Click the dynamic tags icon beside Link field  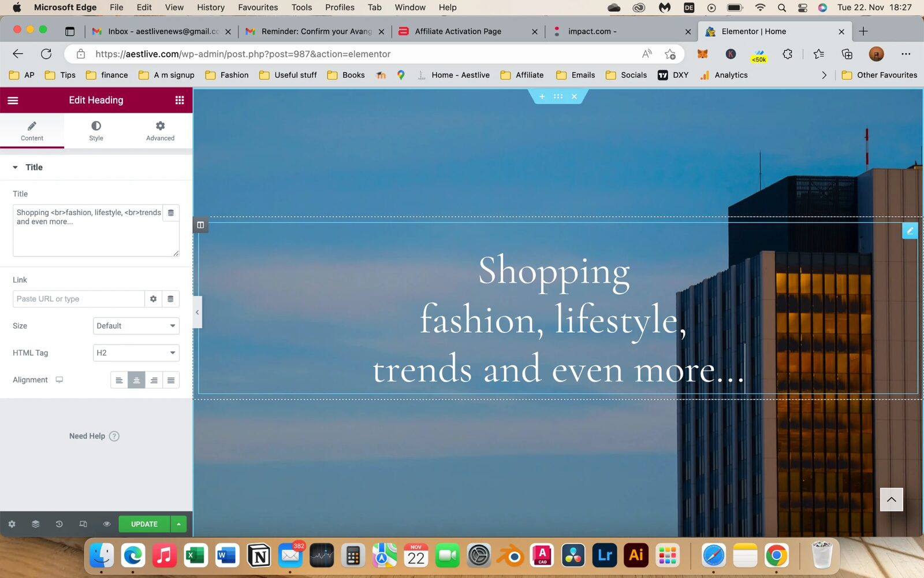click(x=170, y=299)
